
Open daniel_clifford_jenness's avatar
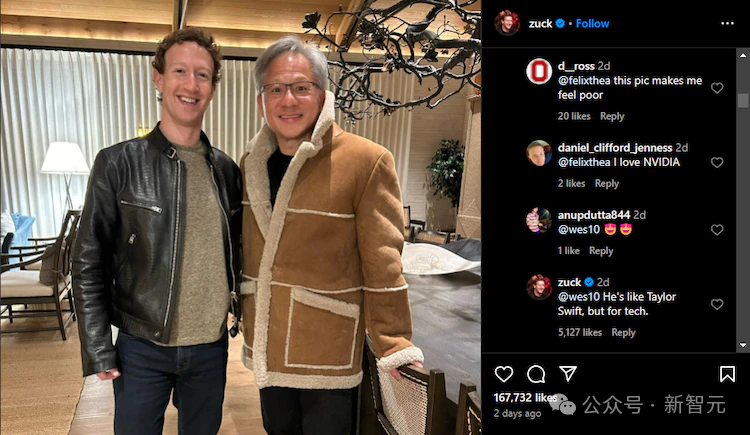coord(539,152)
